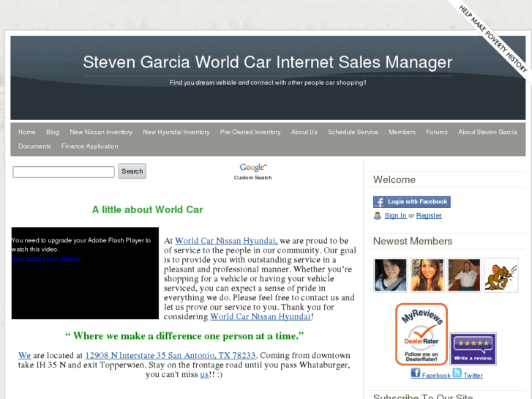
Task: Open the MyReviews DealerRater badge
Action: (x=422, y=335)
